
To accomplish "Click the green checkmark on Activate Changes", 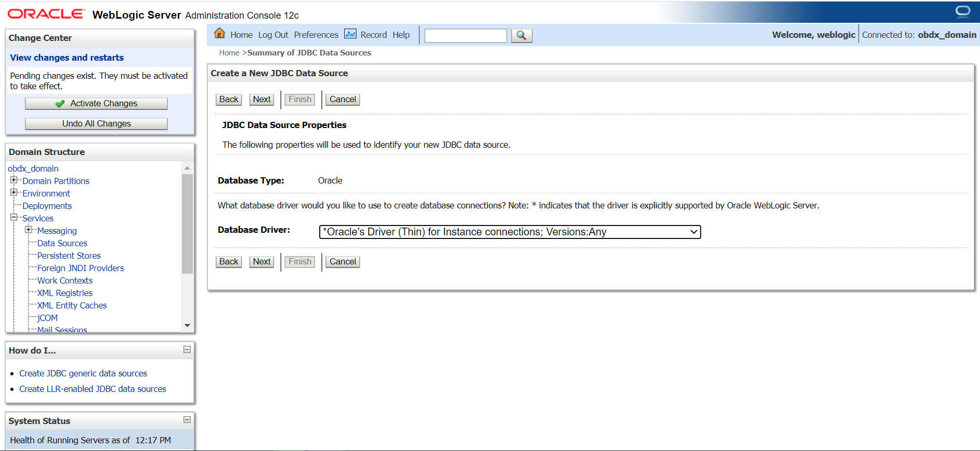I will coord(60,104).
